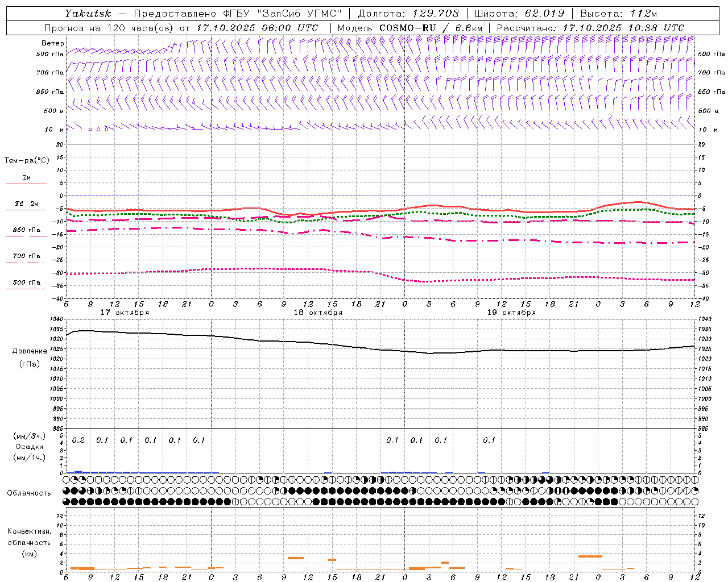Select the 'Предоставлено ФГБУ ЗапСиб УГМС' header text
728x582 pixels.
pyautogui.click(x=238, y=14)
